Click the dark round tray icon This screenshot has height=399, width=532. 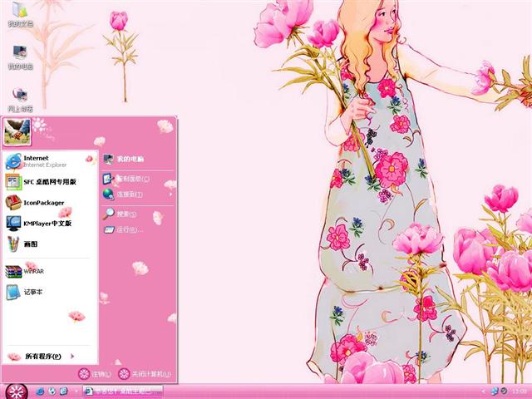pos(505,392)
